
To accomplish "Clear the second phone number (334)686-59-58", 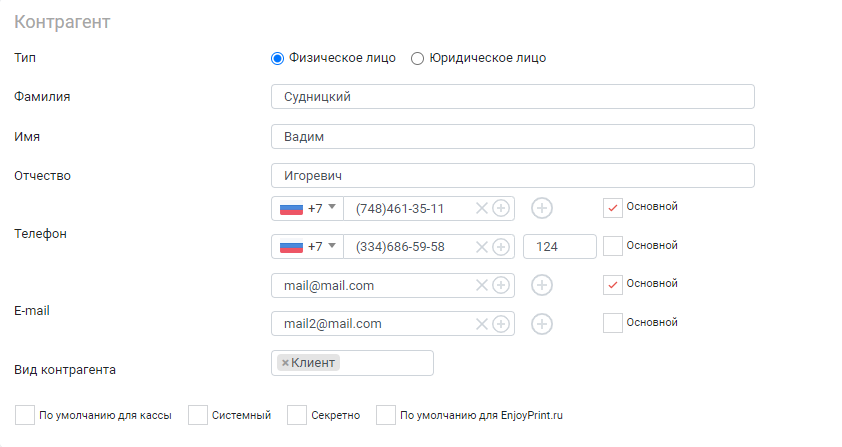I will click(x=482, y=247).
